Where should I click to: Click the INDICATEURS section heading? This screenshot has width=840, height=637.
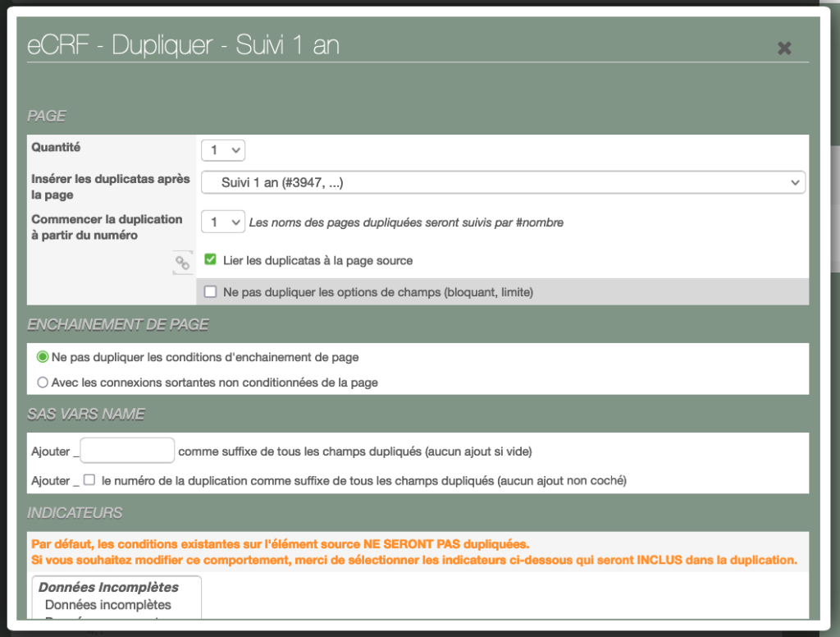75,512
